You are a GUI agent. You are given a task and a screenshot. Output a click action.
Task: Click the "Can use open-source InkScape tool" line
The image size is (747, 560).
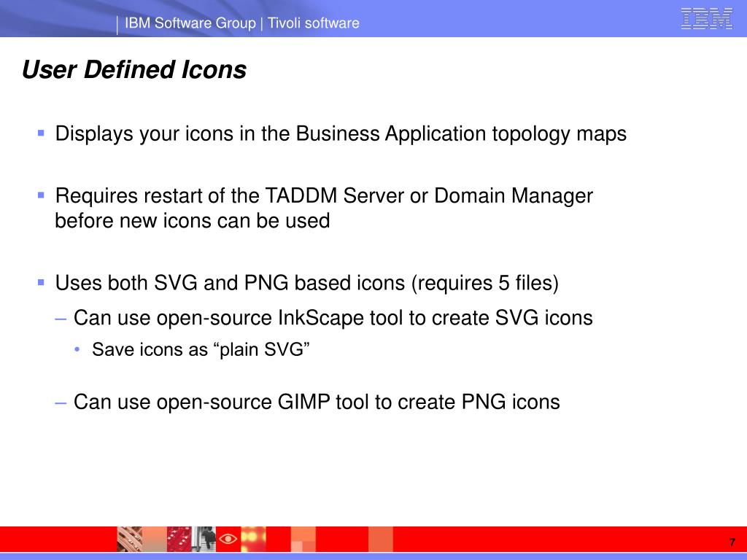333,318
